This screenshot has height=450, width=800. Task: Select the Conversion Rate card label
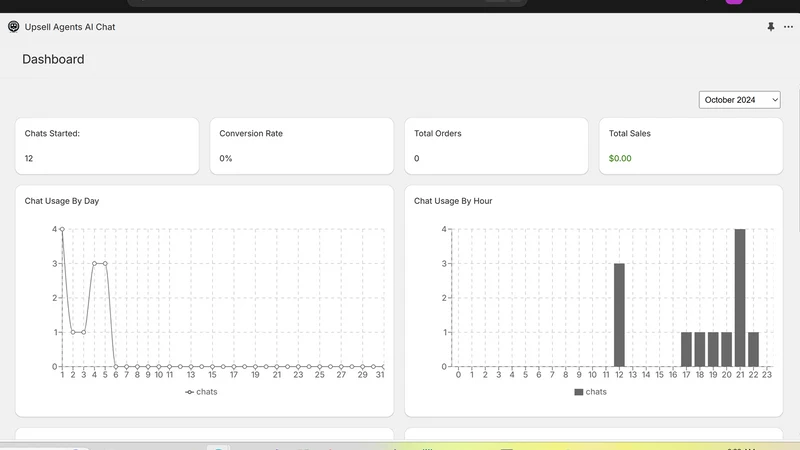[251, 133]
